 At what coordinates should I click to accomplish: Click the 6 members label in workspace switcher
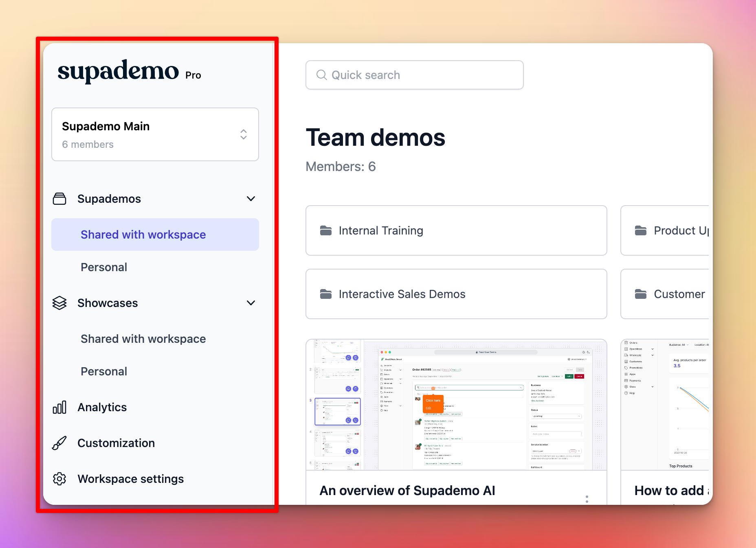click(x=88, y=145)
